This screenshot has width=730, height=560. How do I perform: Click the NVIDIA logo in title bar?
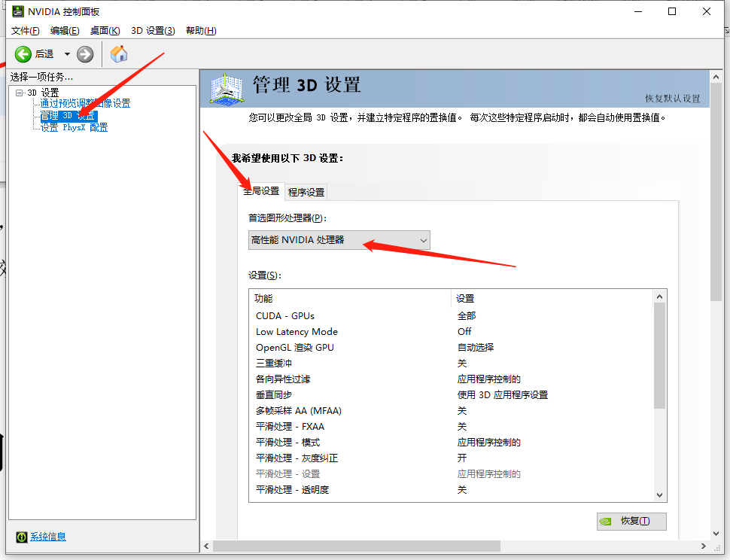pyautogui.click(x=18, y=11)
